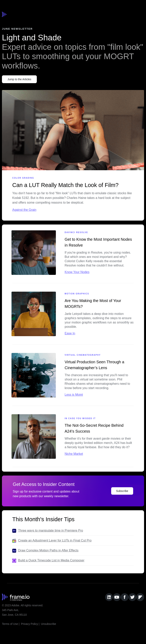This screenshot has width=146, height=644.
Task: Open the Flipboard social icon
Action: pyautogui.click(x=140, y=597)
